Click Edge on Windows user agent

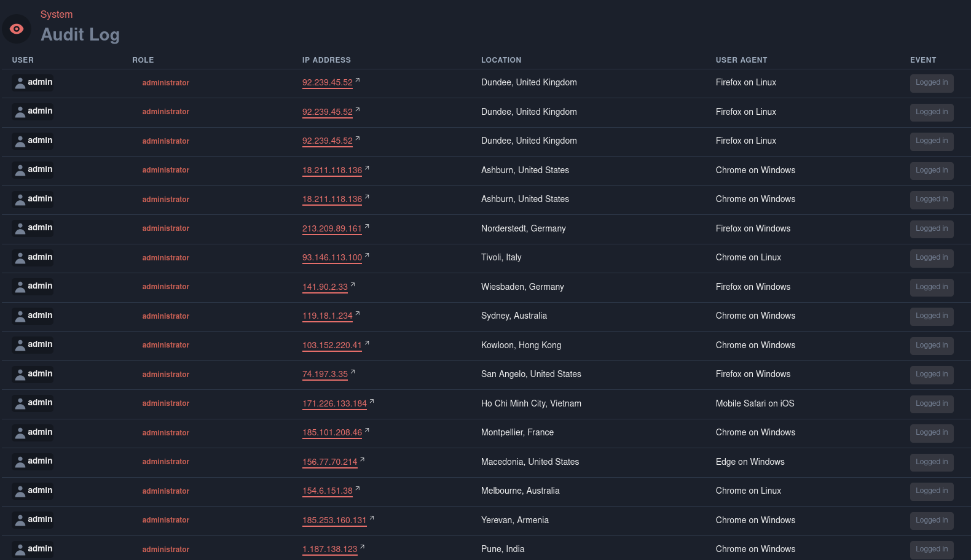750,462
